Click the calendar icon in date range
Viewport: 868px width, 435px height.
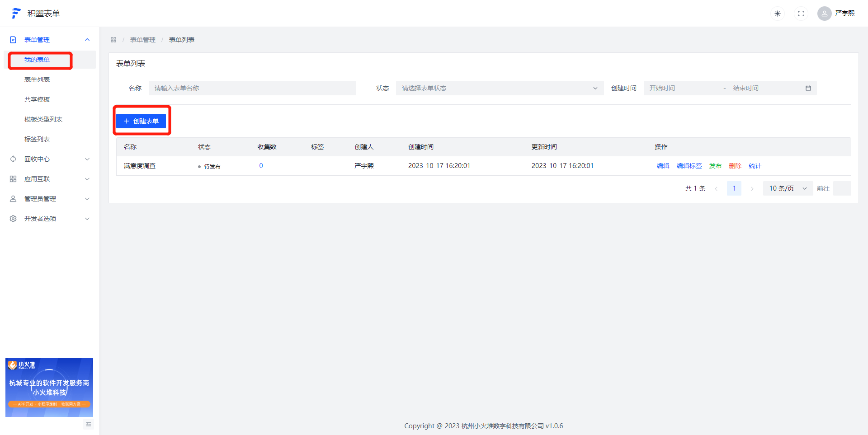click(808, 88)
